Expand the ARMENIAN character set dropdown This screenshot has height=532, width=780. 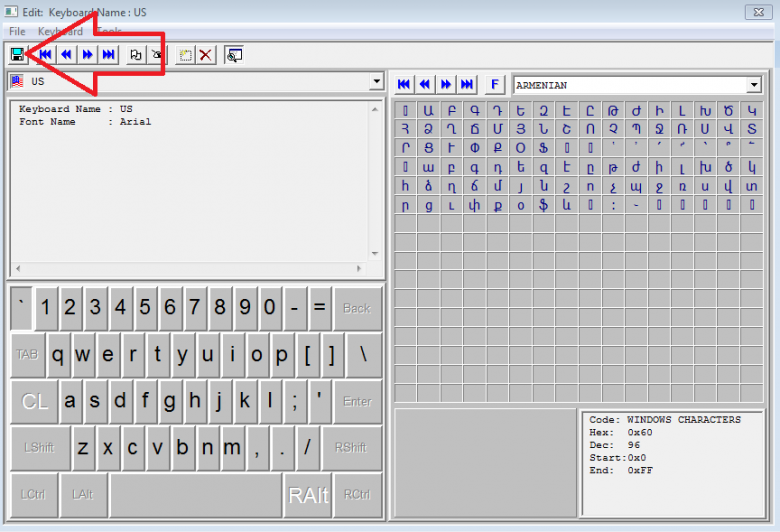(x=754, y=85)
